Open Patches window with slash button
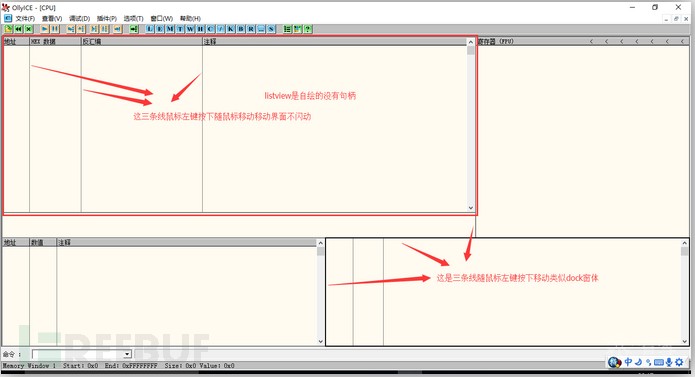 coord(221,29)
